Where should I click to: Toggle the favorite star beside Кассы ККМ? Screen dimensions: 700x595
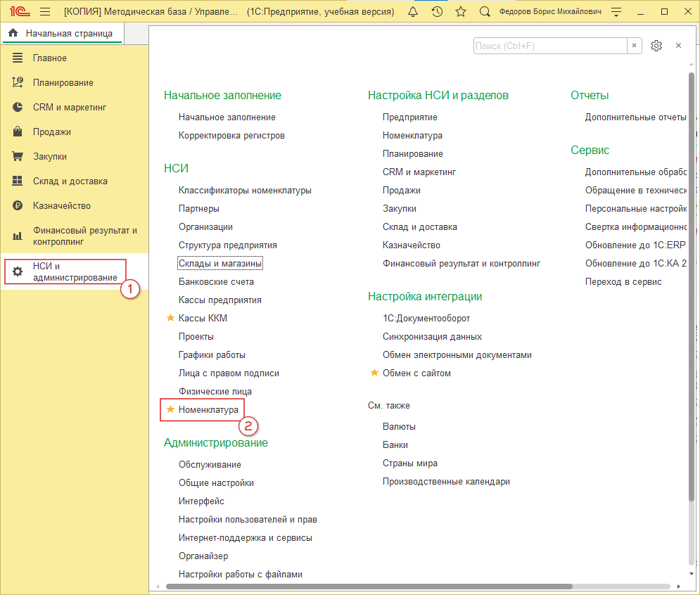(170, 319)
